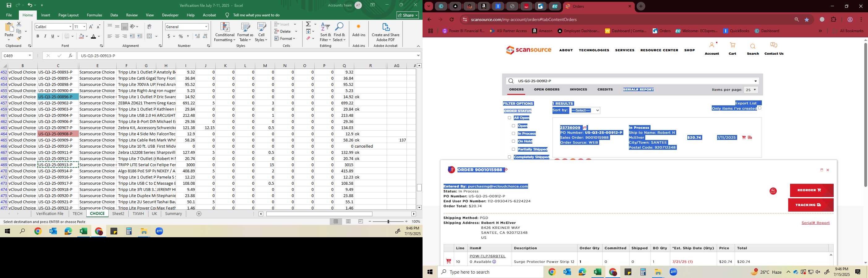Check the Open order status checkbox
This screenshot has width=868, height=278.
coord(513,126)
